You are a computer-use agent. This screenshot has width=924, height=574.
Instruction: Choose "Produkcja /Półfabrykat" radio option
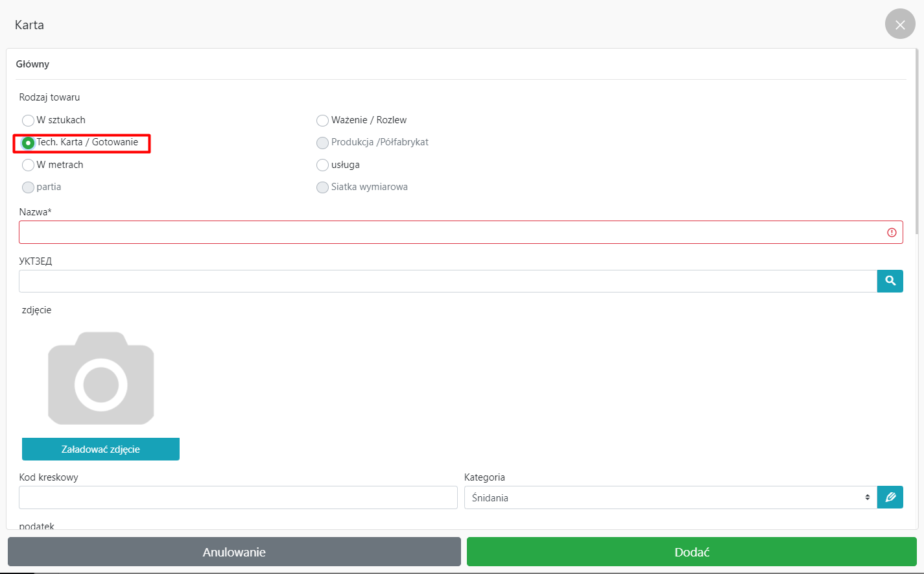pyautogui.click(x=322, y=143)
